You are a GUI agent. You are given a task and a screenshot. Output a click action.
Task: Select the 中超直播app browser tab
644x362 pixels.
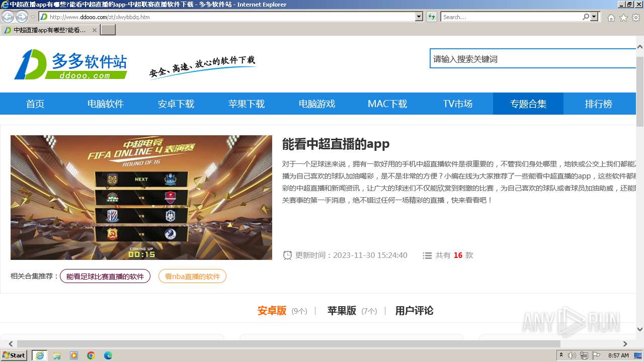(x=50, y=30)
